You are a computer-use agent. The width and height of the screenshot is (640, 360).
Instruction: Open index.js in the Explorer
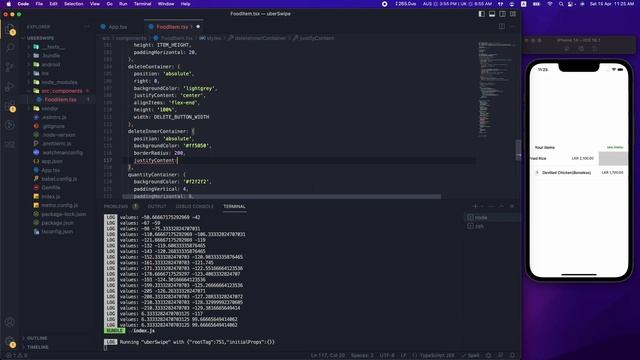(51, 196)
